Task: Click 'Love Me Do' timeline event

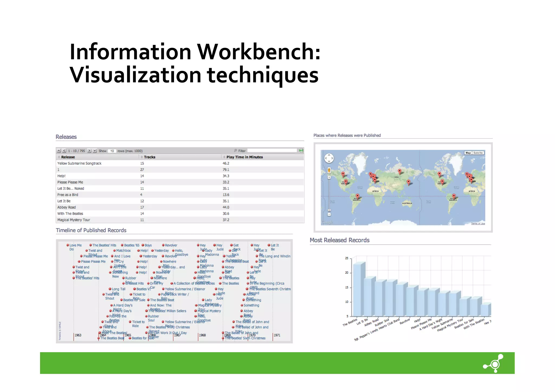Action: (x=74, y=247)
